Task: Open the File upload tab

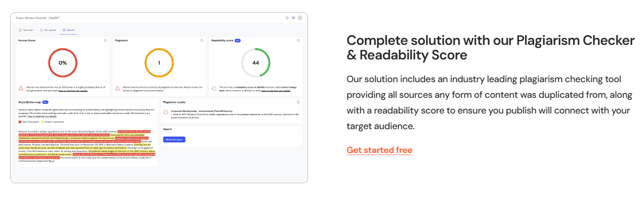Action: pos(47,30)
